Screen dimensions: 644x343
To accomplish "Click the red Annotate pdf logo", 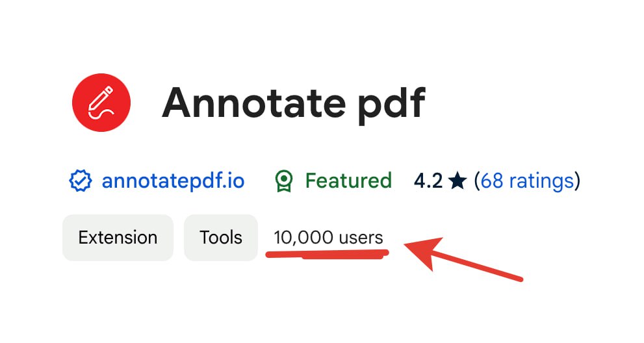I will (101, 102).
